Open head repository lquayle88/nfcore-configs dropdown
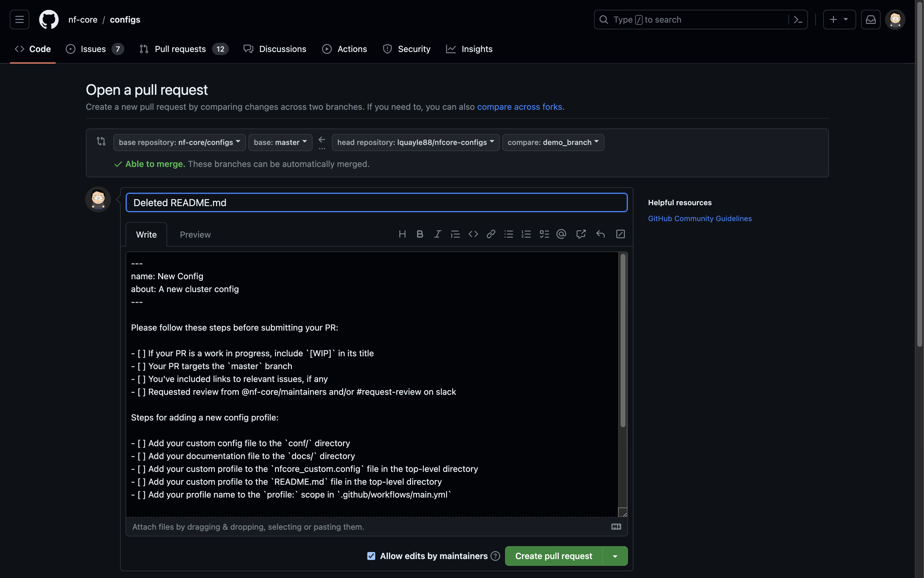The width and height of the screenshot is (924, 578). pos(416,142)
